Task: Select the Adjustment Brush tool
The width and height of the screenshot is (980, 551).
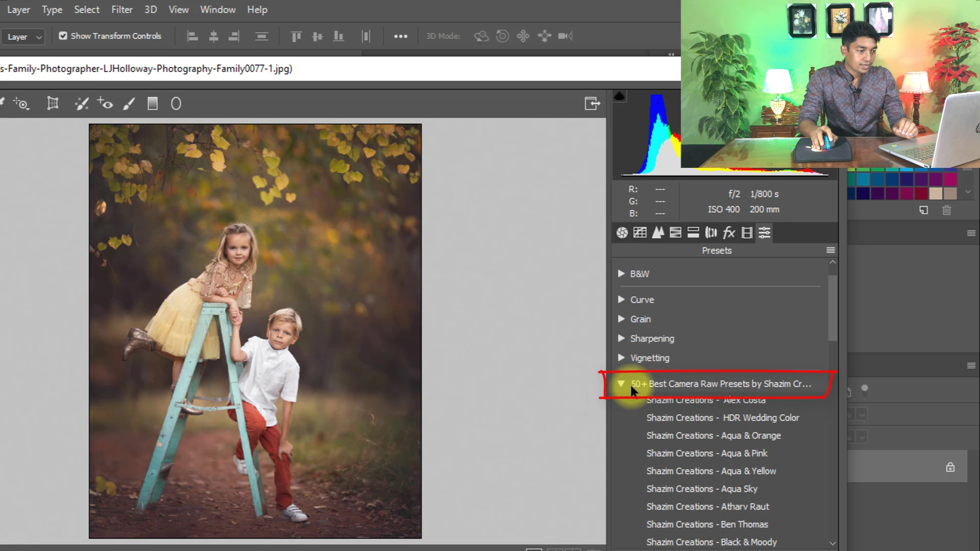Action: click(129, 104)
